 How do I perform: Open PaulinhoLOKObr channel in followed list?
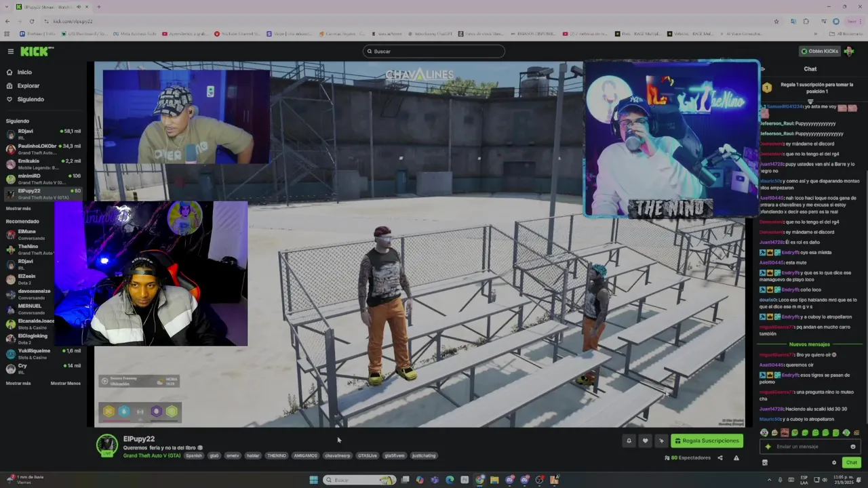43,148
